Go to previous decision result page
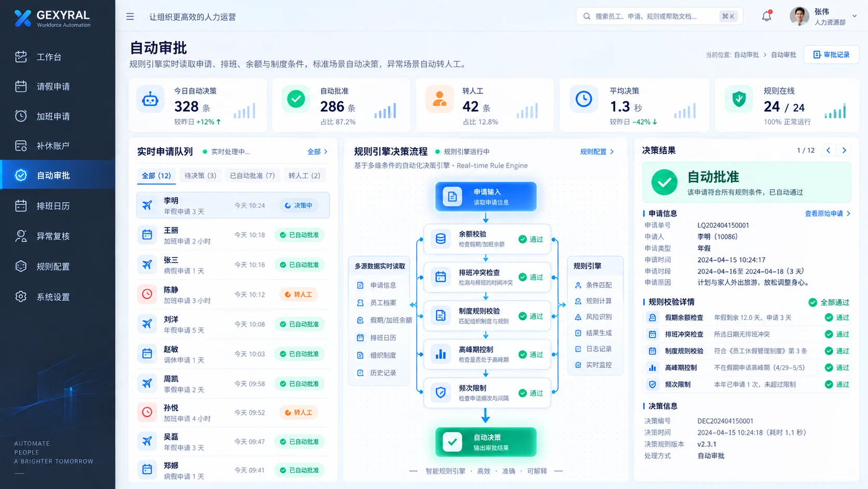The image size is (868, 489). point(829,150)
